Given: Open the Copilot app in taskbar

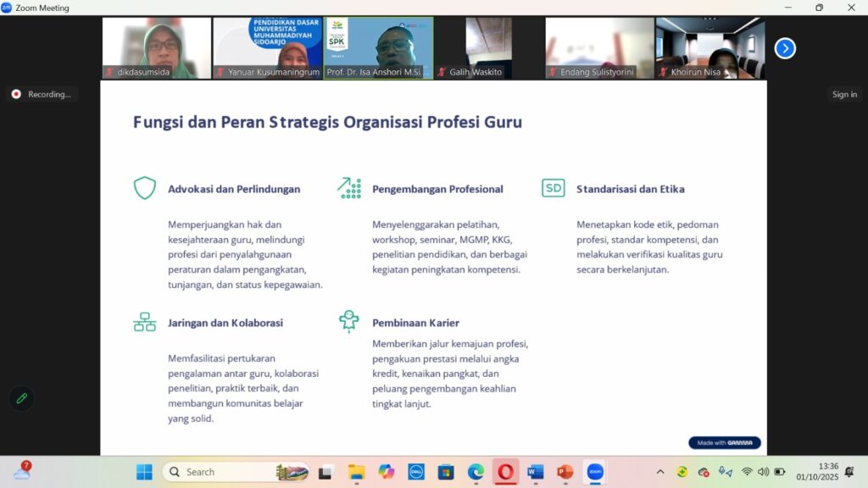Looking at the screenshot, I should 386,472.
